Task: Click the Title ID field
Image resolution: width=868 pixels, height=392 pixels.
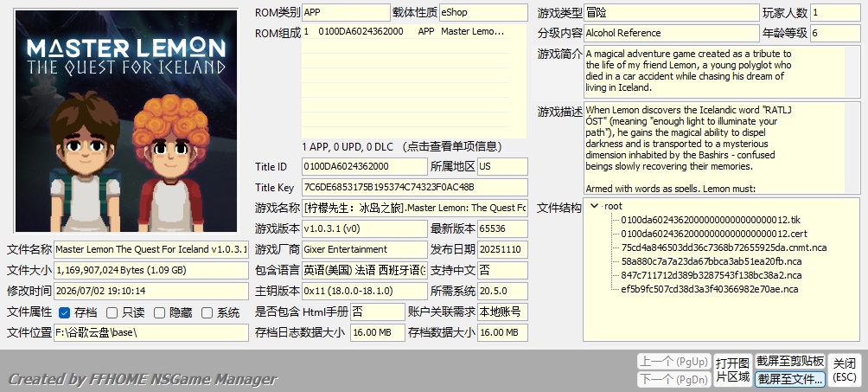Action: pyautogui.click(x=365, y=166)
